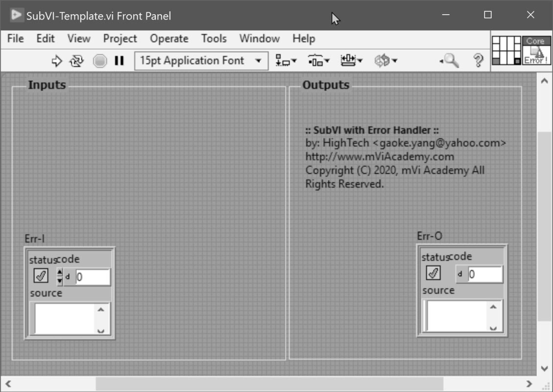Screen dimensions: 553x392
Task: Click the horizontal scrollbar thumb
Action: pos(269,384)
